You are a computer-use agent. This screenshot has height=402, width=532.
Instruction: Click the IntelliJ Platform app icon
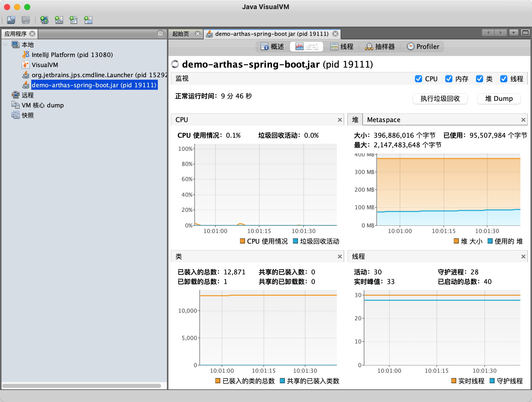click(26, 55)
